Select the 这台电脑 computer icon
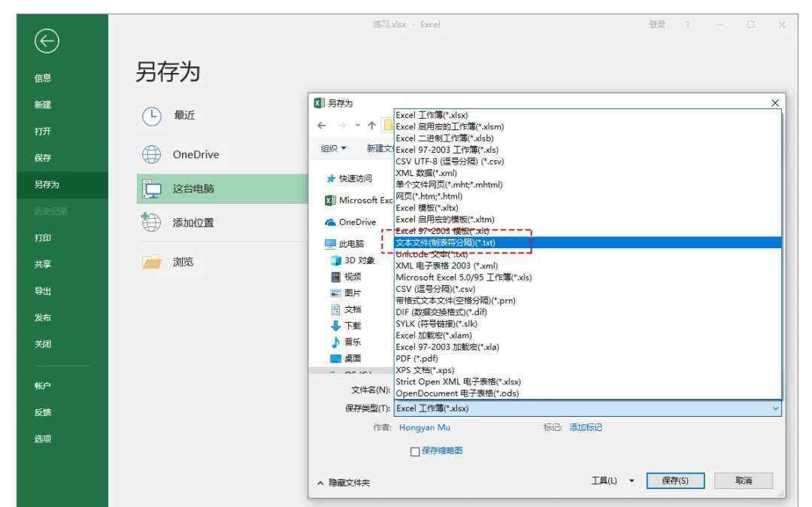The image size is (812, 507). pyautogui.click(x=152, y=189)
